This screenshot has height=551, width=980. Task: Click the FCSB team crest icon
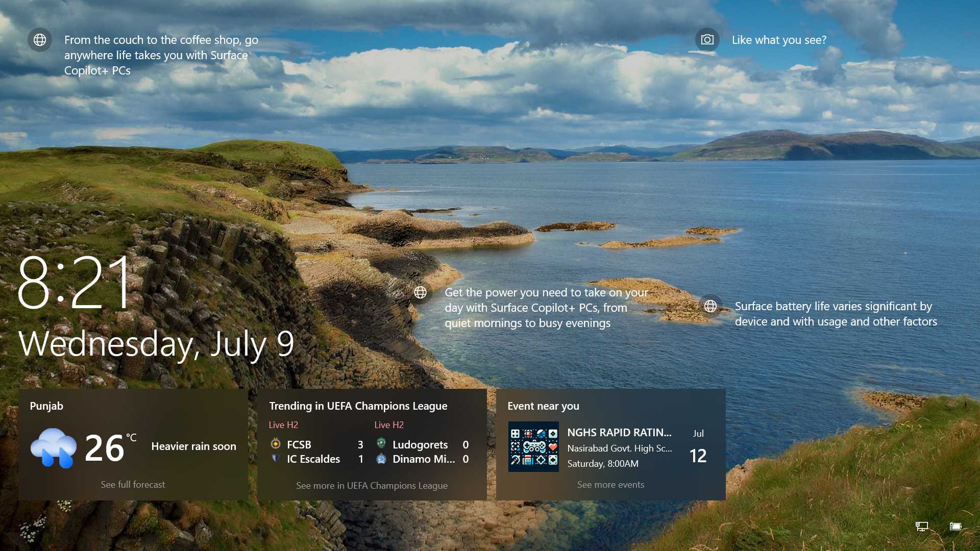tap(276, 444)
